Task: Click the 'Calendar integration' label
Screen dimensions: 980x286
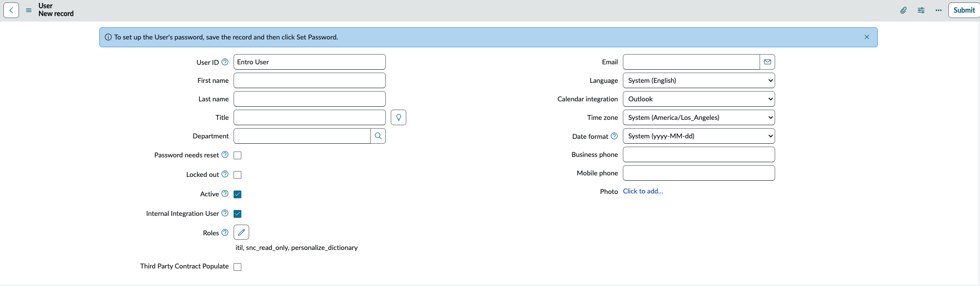Action: point(588,99)
